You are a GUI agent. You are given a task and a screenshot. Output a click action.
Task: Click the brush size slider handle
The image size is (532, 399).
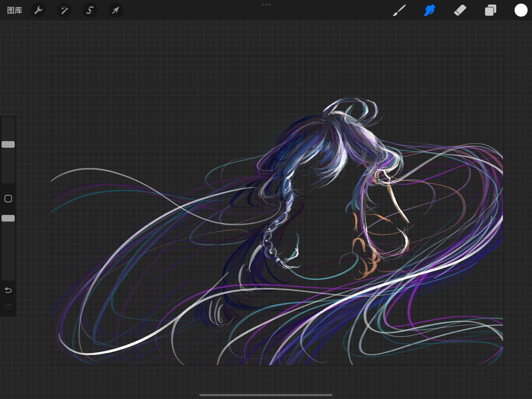(x=8, y=144)
